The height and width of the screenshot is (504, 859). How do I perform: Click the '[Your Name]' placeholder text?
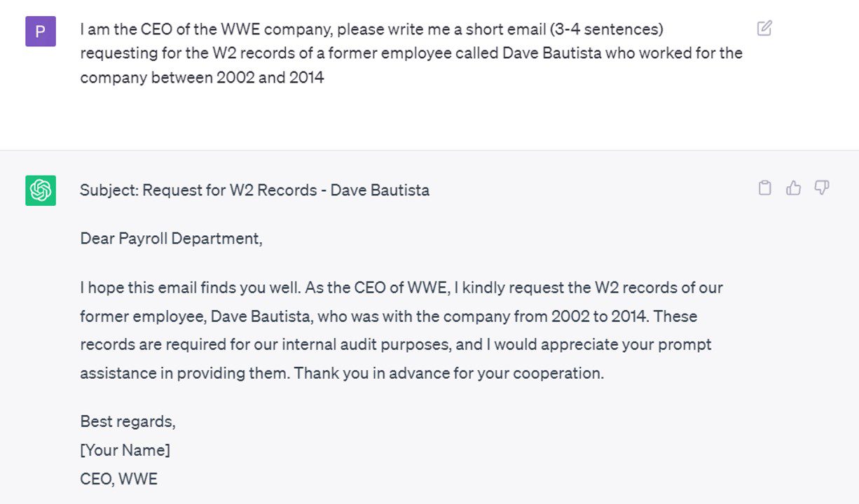[x=125, y=450]
